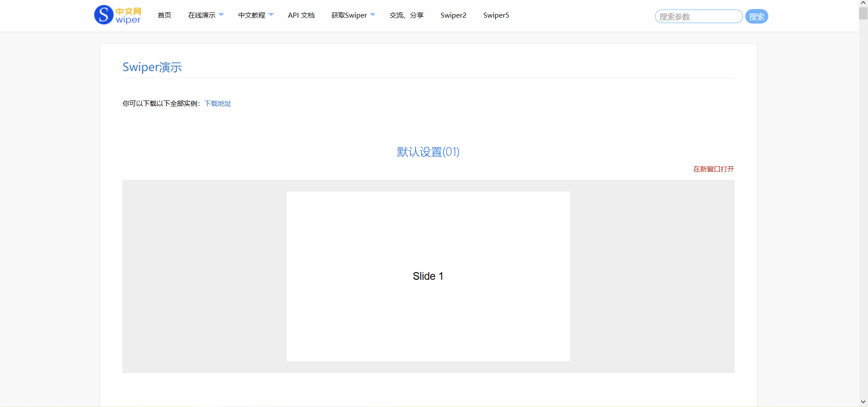The image size is (868, 407).
Task: Navigate to Swiper5 link
Action: pos(496,15)
